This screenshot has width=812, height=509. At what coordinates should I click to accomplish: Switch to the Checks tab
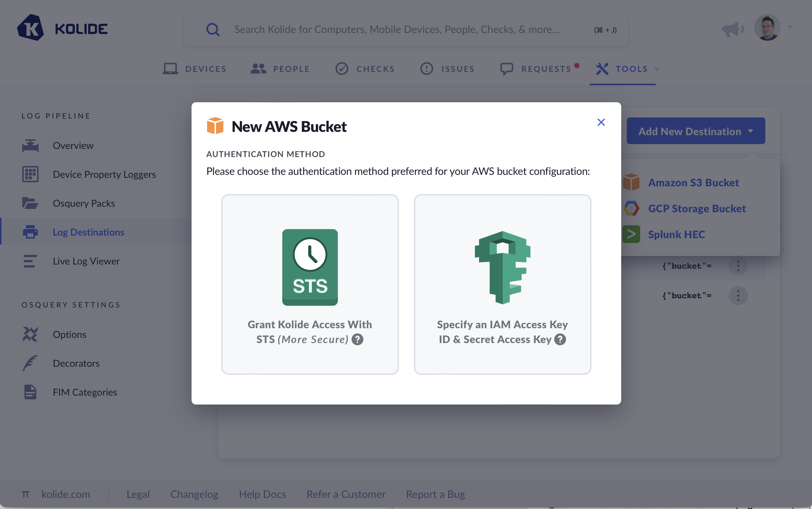point(365,69)
